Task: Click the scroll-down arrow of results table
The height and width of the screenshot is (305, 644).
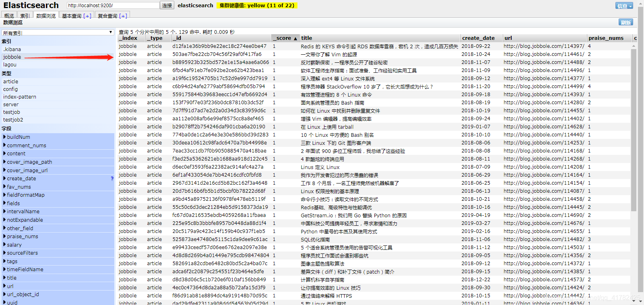Action: (634, 301)
